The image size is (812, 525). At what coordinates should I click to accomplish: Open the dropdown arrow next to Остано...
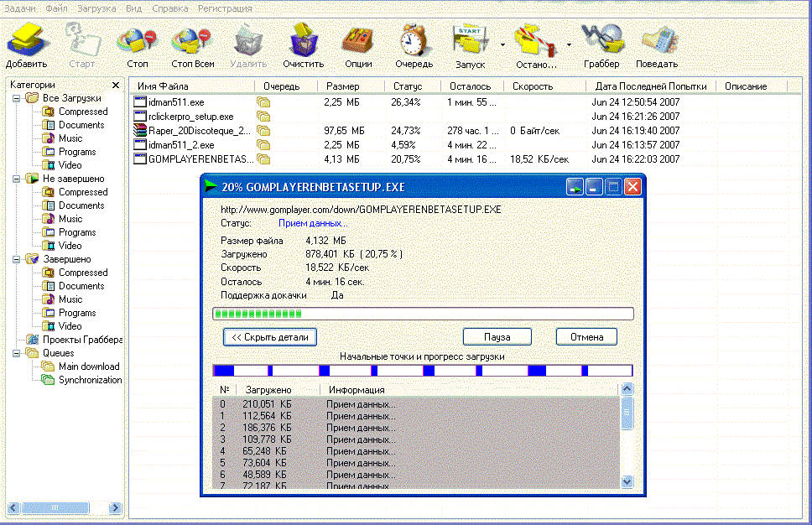(x=569, y=45)
